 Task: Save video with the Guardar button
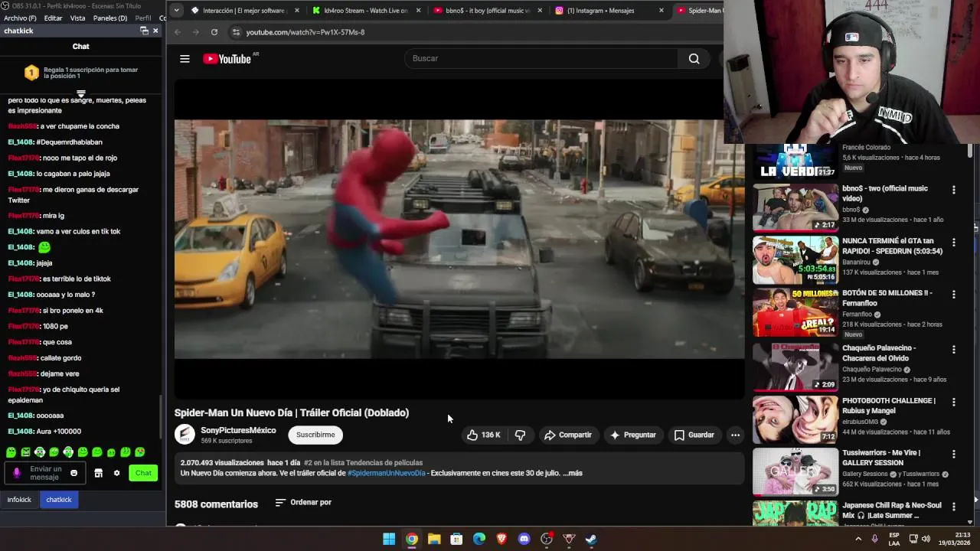[694, 435]
